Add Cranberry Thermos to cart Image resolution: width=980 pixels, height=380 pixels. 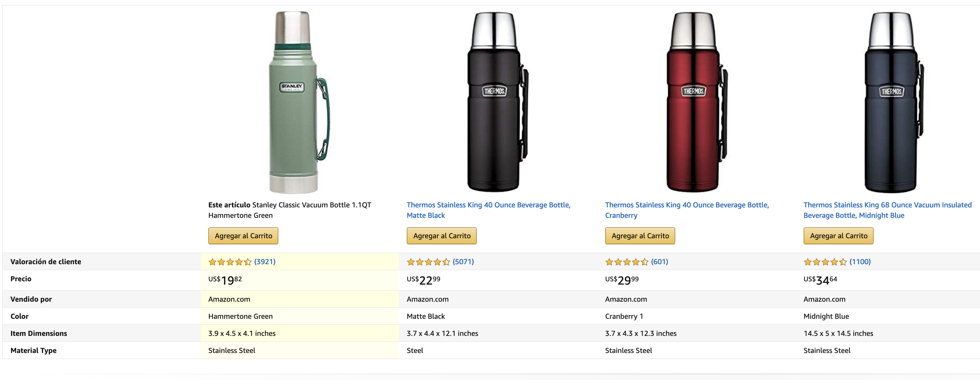(640, 236)
